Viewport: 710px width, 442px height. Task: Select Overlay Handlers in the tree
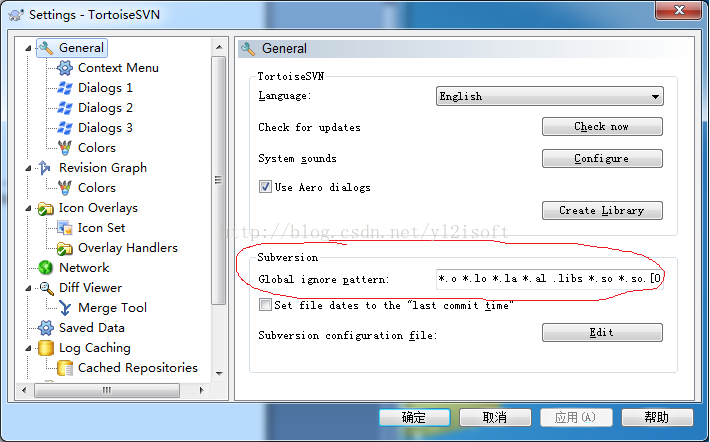[128, 248]
